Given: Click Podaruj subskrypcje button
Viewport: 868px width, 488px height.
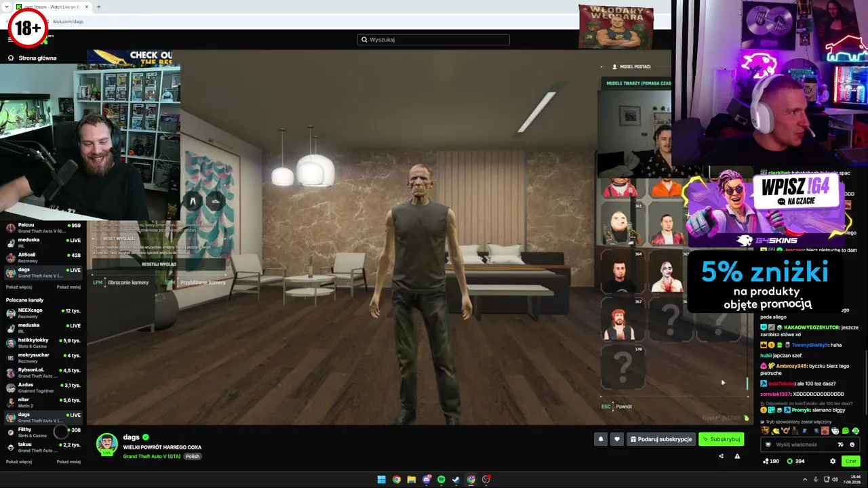Looking at the screenshot, I should (x=660, y=439).
